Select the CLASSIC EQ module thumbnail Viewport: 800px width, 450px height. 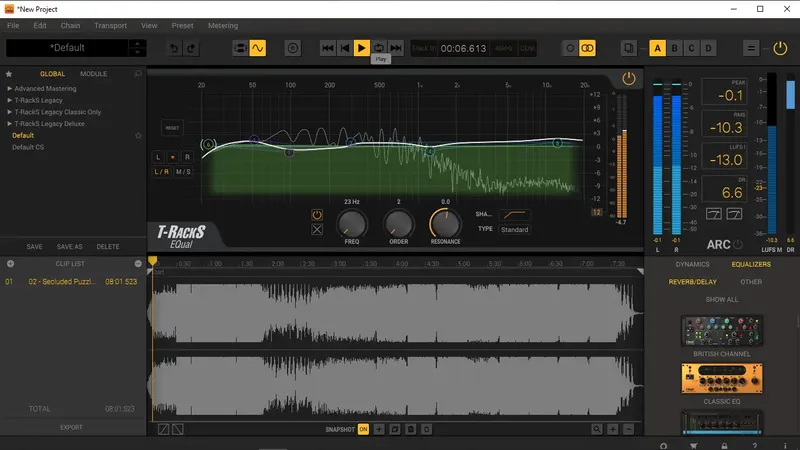(722, 379)
